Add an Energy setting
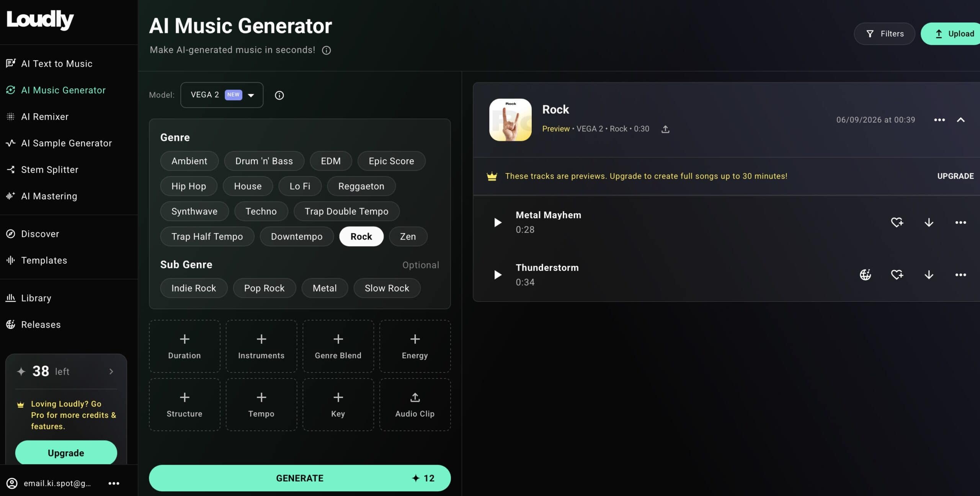 tap(415, 346)
